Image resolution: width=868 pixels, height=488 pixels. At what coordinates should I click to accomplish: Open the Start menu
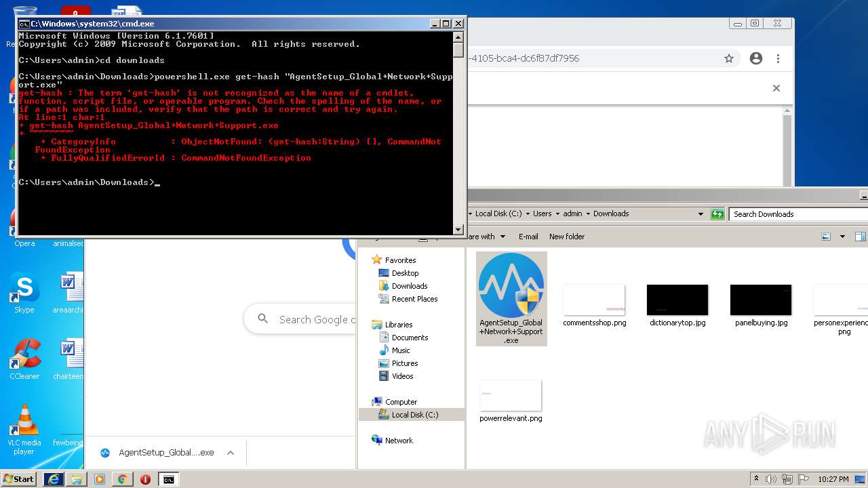(x=18, y=479)
